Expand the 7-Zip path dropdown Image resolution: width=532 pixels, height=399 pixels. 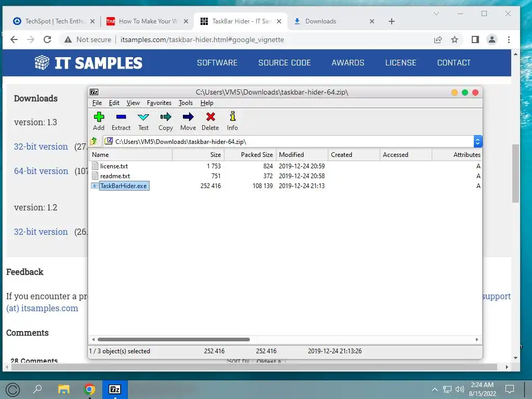(478, 141)
